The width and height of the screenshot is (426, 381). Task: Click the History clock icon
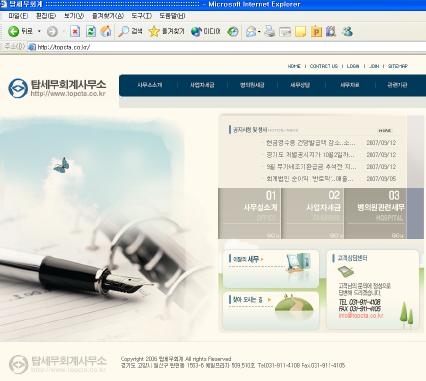point(233,32)
